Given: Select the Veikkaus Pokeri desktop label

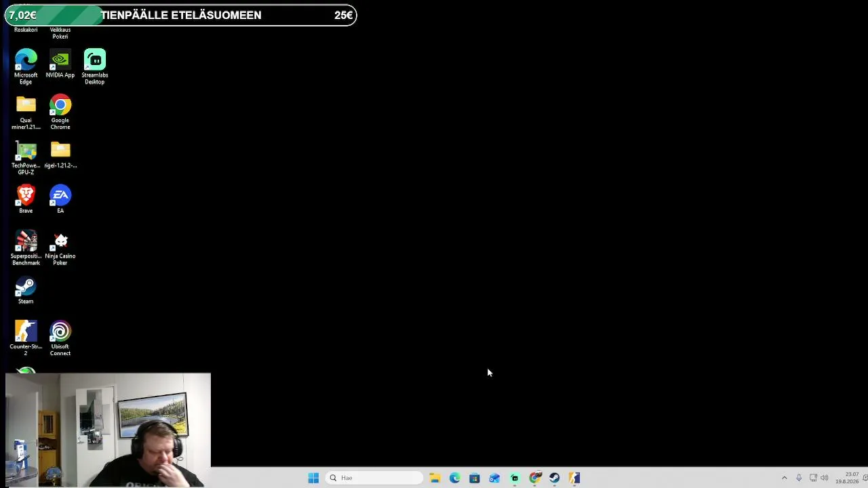Looking at the screenshot, I should tap(60, 33).
